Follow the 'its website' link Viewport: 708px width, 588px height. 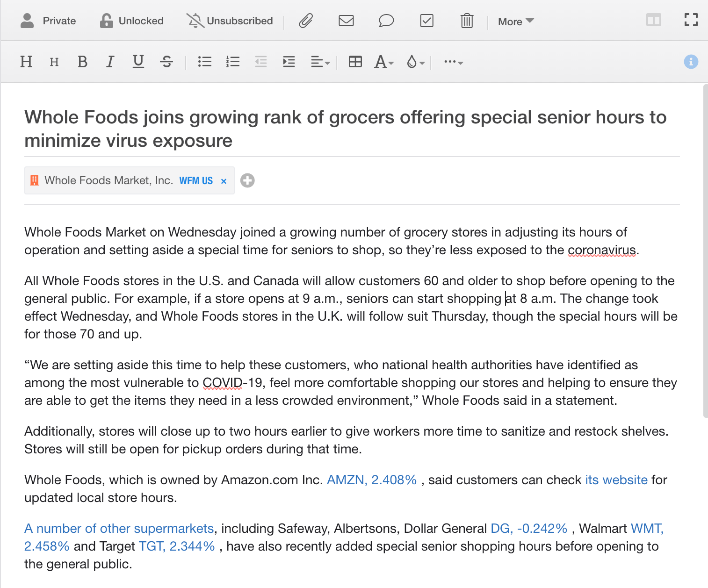[616, 480]
